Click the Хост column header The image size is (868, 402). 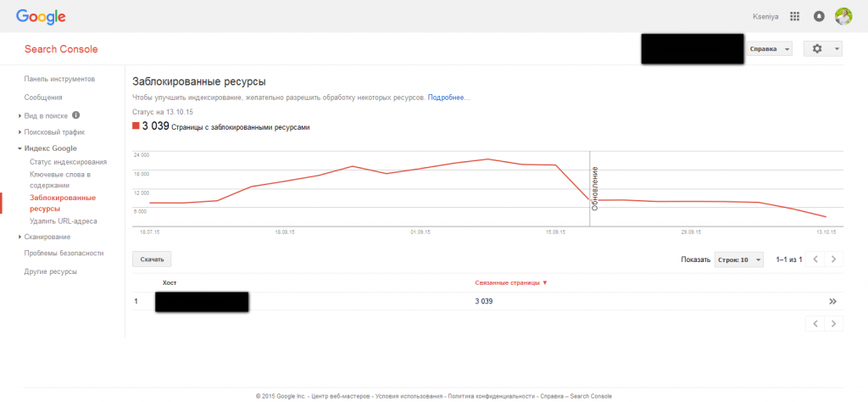point(170,283)
